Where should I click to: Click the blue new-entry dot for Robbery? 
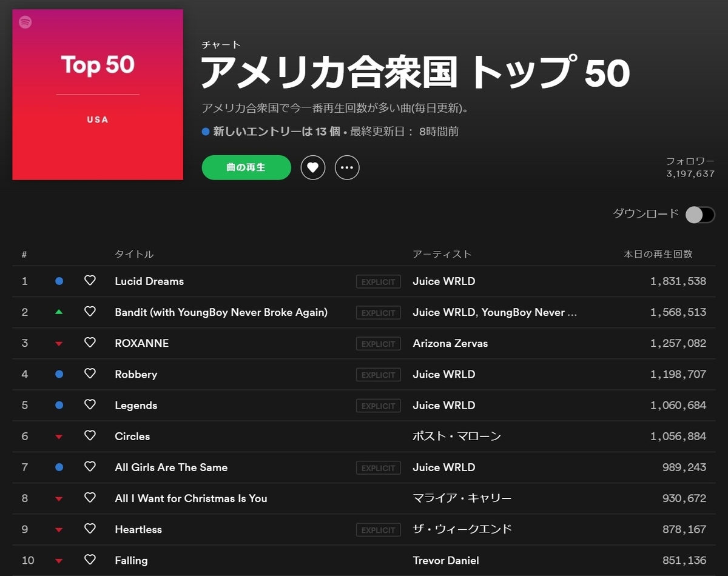pos(59,374)
